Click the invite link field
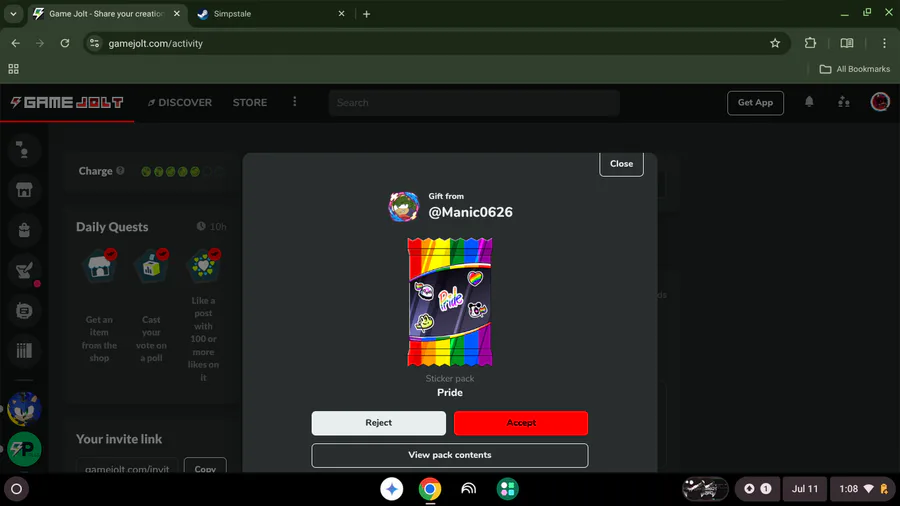Screen dimensions: 900x506 pyautogui.click(x=127, y=467)
